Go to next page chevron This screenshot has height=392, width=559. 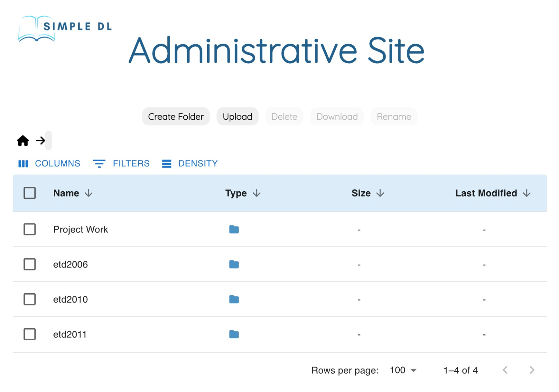532,370
